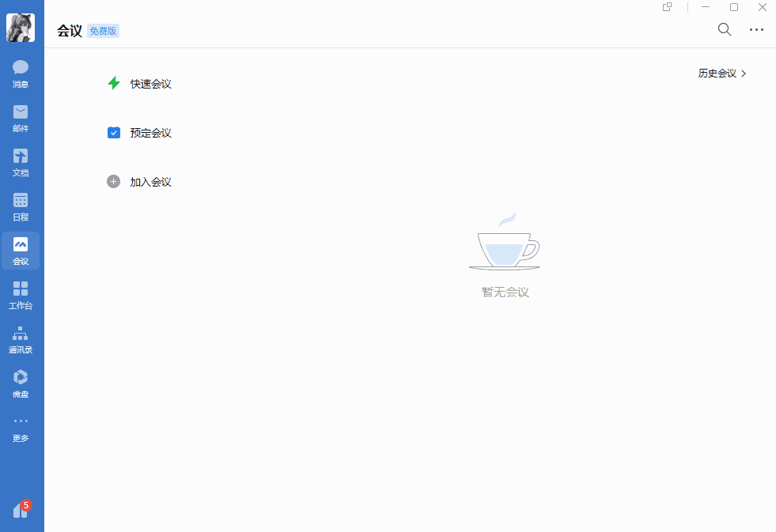
Task: Open the 通讯录 contacts list
Action: [20, 339]
